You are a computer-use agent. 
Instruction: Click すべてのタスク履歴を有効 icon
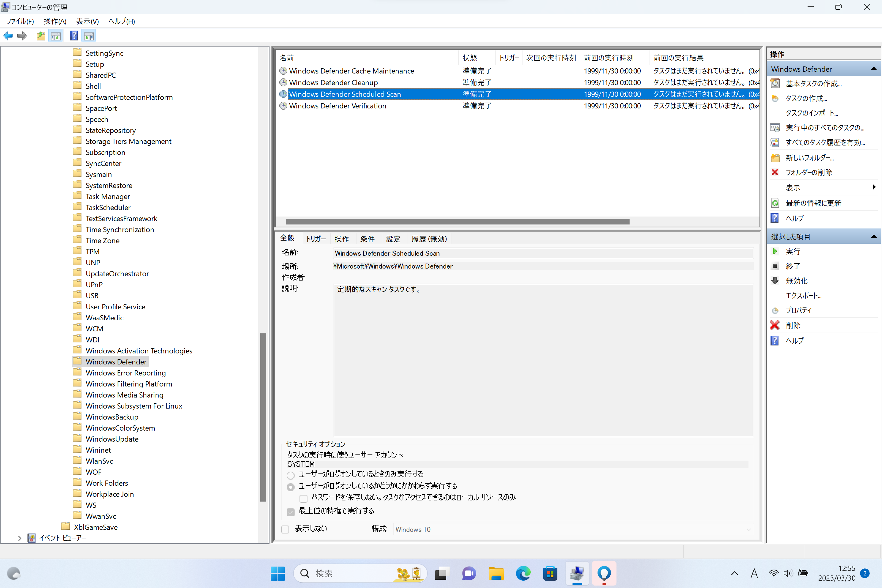tap(775, 142)
